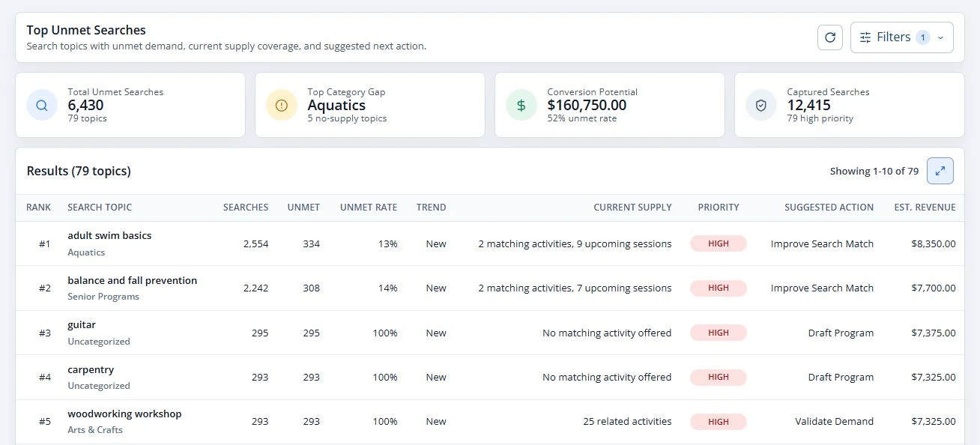980x445 pixels.
Task: Click the refresh icon button
Action: tap(830, 37)
